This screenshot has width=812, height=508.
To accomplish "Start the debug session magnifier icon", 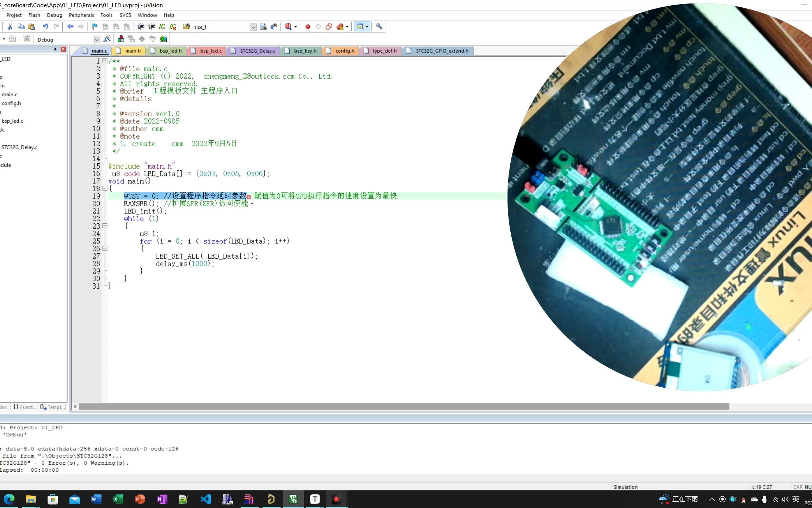I will [288, 26].
